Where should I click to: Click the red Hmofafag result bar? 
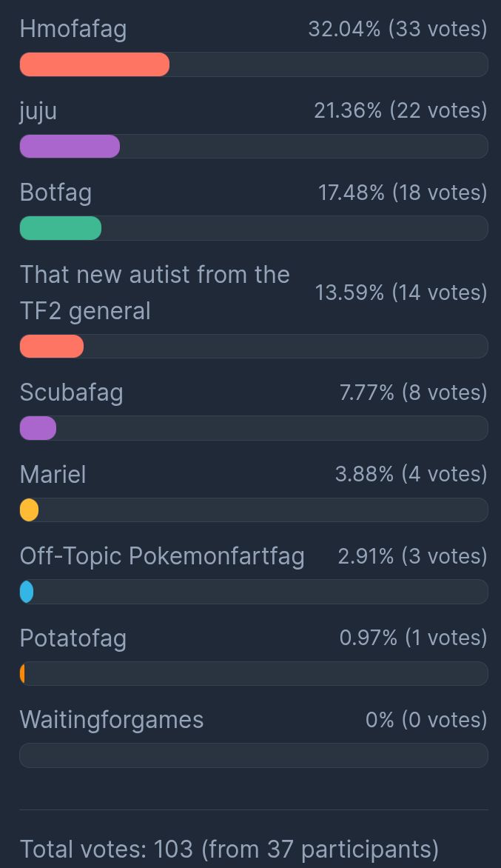[x=95, y=64]
